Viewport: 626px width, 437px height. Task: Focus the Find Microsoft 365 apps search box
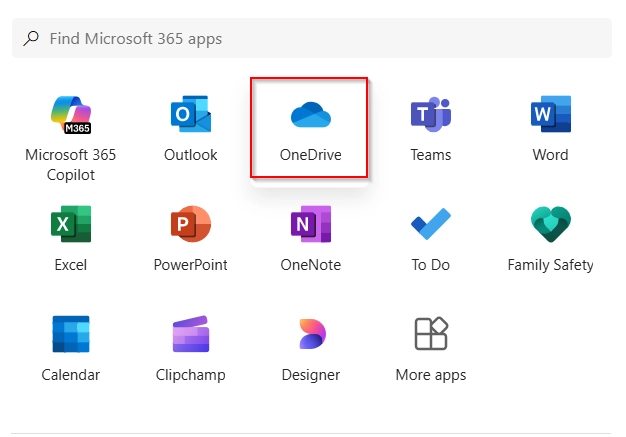[312, 38]
